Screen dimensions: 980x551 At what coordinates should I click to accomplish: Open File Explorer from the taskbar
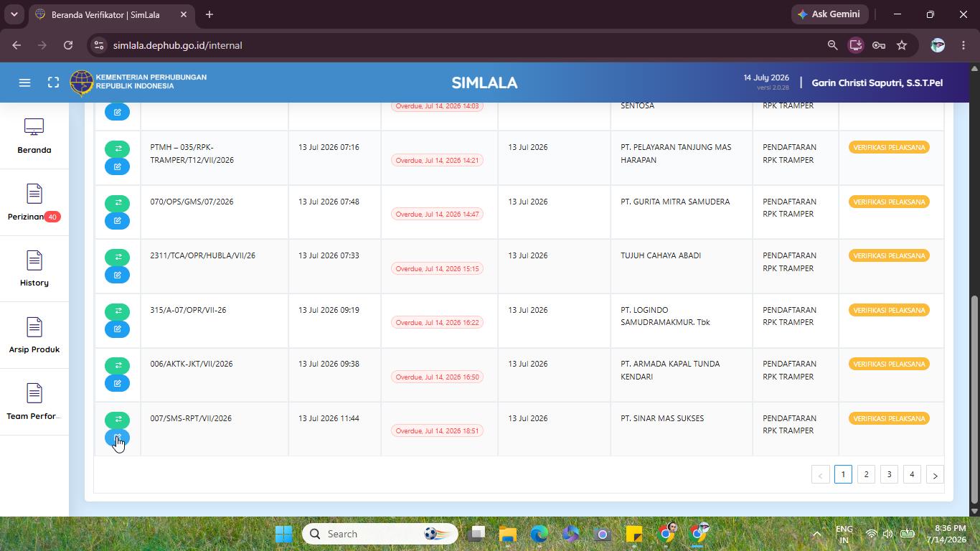(x=508, y=534)
